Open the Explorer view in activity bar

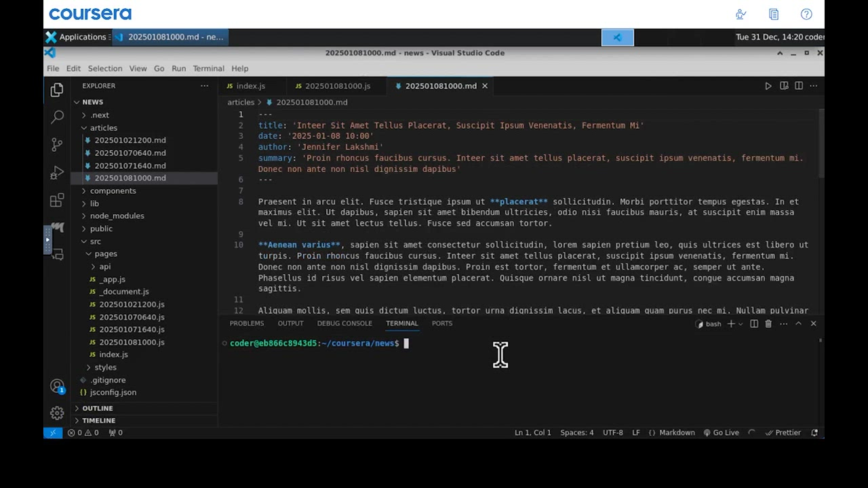pos(57,89)
